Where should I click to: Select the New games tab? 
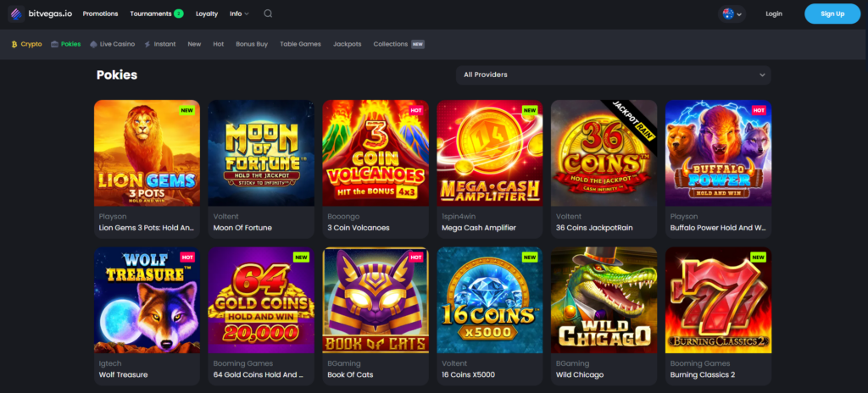[x=194, y=44]
